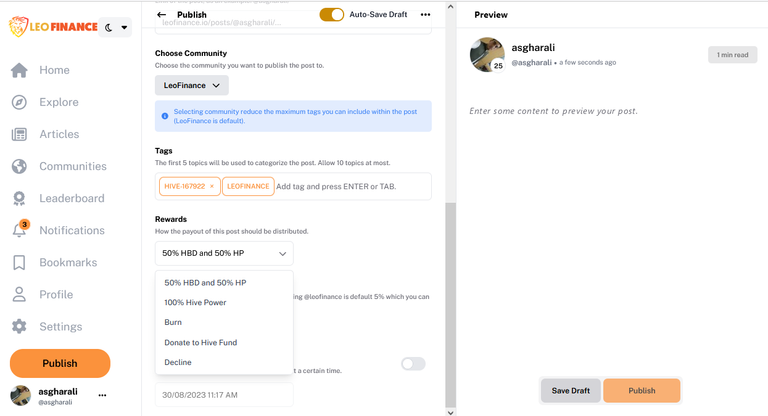Image resolution: width=768 pixels, height=416 pixels.
Task: Click the HIVE-167922 tag chip label
Action: pyautogui.click(x=185, y=186)
